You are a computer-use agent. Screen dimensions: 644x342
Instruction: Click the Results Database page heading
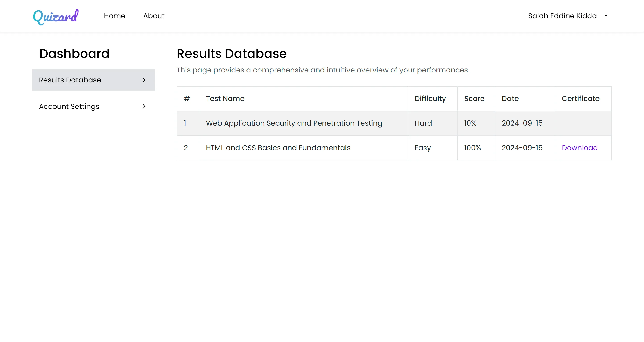tap(231, 53)
